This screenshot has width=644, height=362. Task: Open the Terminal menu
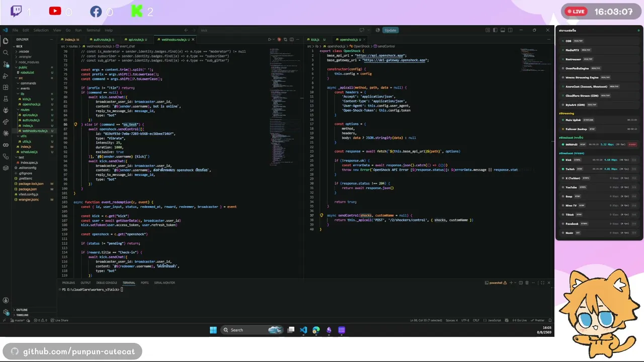pos(93,30)
